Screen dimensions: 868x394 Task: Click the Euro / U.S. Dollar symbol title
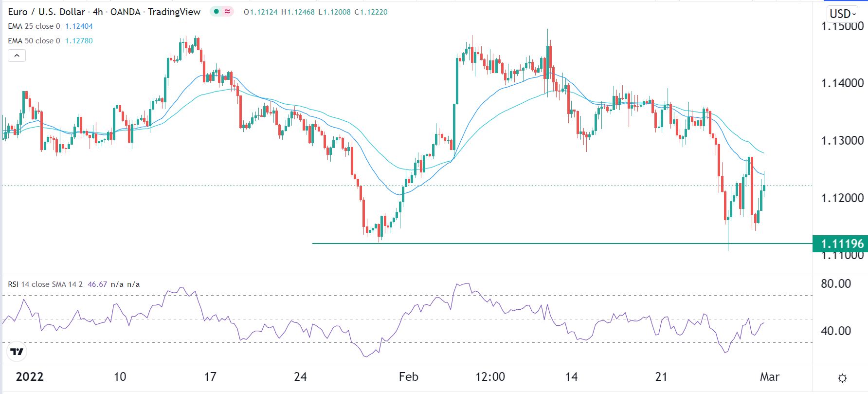(47, 12)
